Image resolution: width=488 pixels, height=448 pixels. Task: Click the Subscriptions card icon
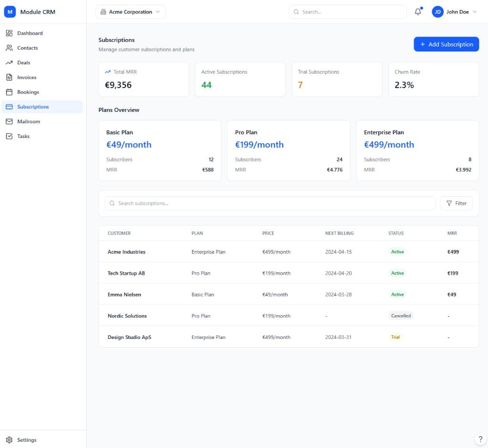click(10, 107)
